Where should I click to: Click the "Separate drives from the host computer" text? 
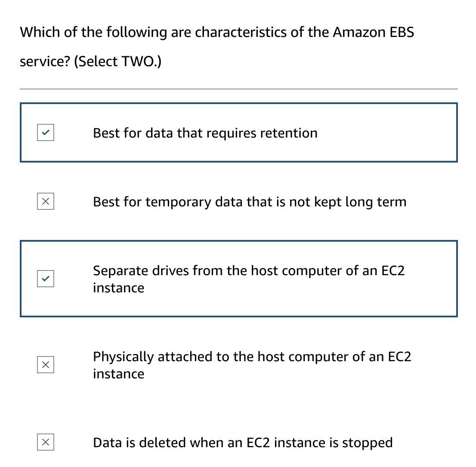pyautogui.click(x=248, y=271)
